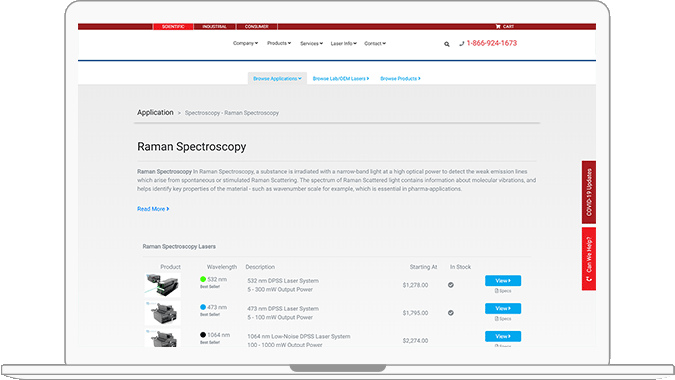Open the COVID-19 Updates side tab
675x380 pixels.
589,192
